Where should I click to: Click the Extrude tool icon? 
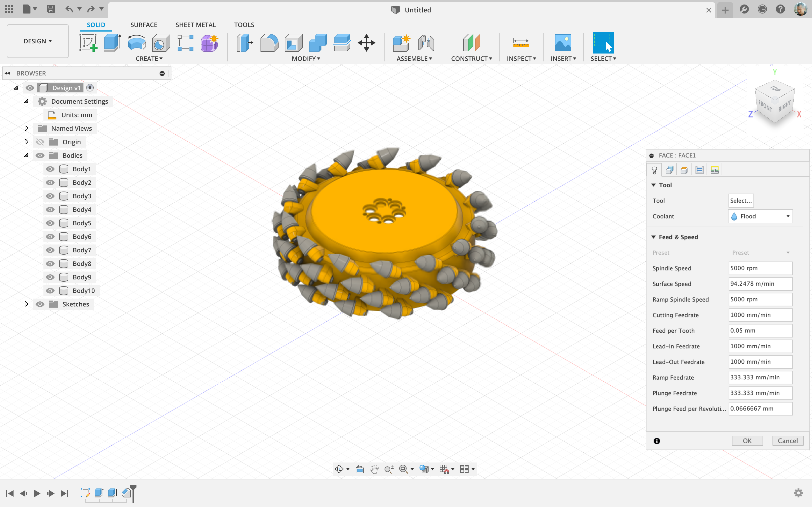[x=112, y=43]
